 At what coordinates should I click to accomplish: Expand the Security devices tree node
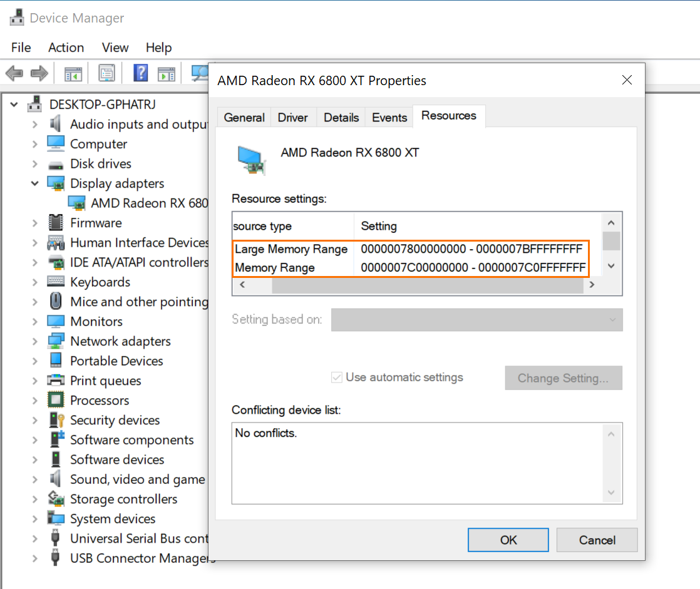tap(34, 421)
